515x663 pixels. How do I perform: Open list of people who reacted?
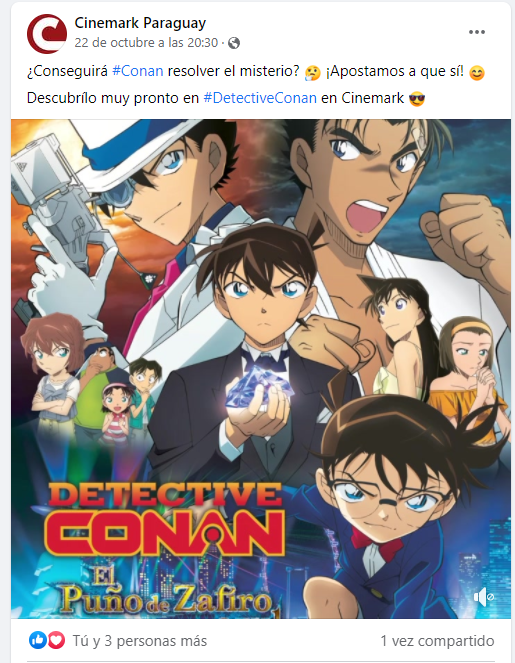(140, 641)
